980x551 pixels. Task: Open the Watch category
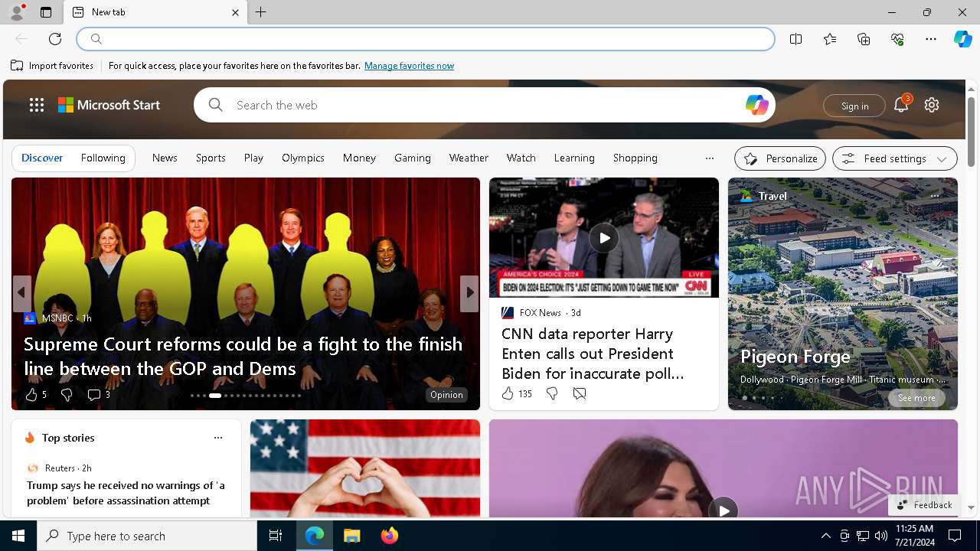tap(521, 158)
